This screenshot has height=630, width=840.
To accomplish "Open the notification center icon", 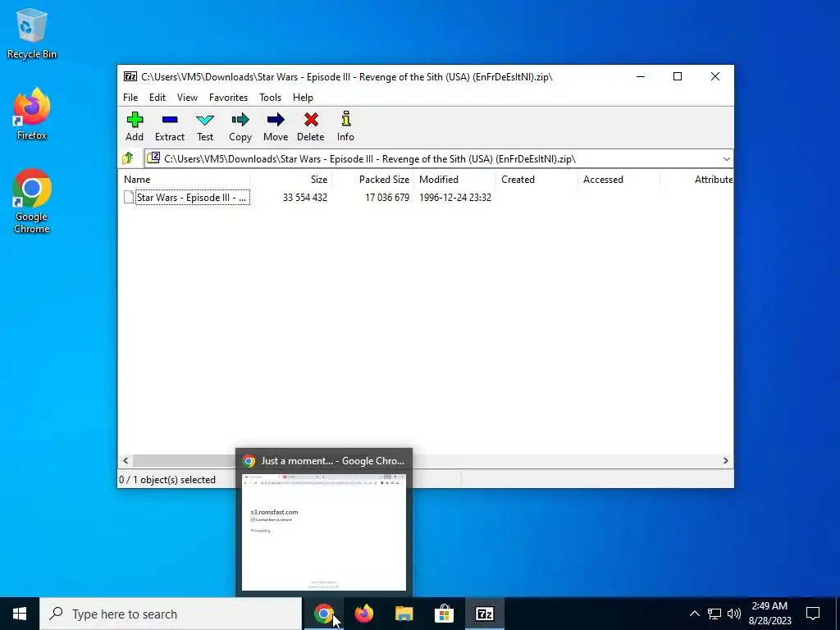I will [x=813, y=614].
